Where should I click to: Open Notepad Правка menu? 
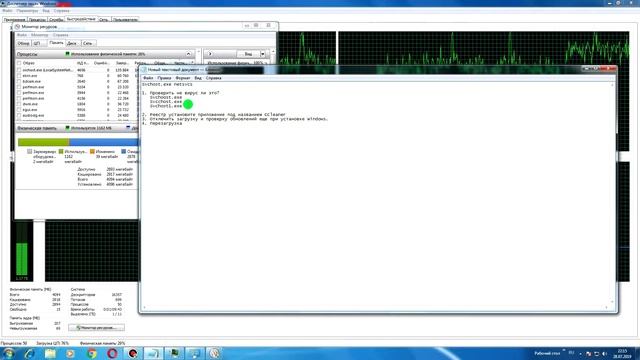tap(164, 78)
